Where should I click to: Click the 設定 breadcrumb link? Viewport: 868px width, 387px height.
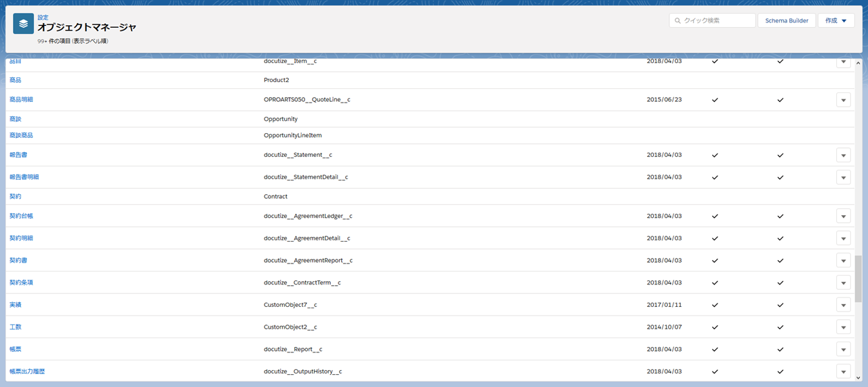click(x=43, y=18)
